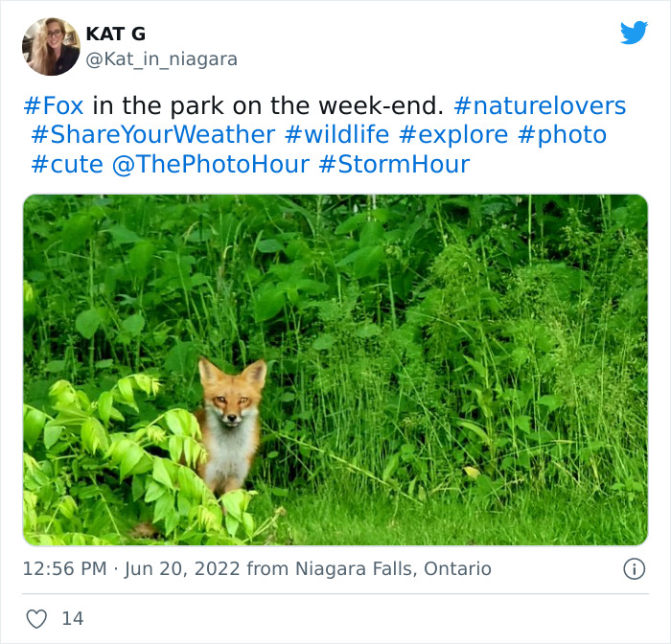Enlarge the fox photo
The width and height of the screenshot is (671, 644).
point(335,370)
